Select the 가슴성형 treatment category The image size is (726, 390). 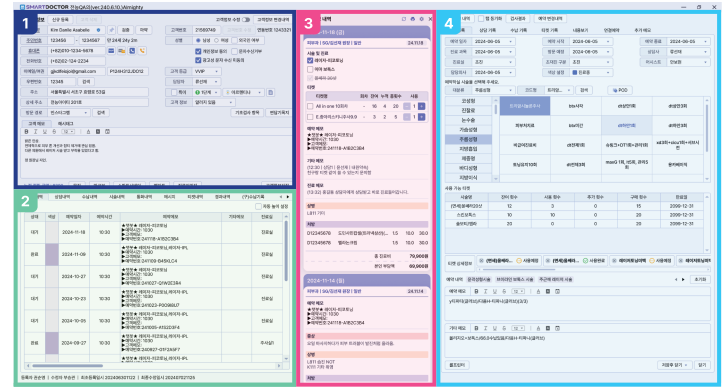coord(468,130)
